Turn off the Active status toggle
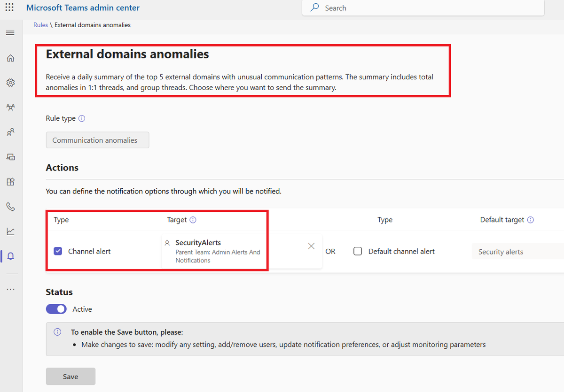 point(56,309)
